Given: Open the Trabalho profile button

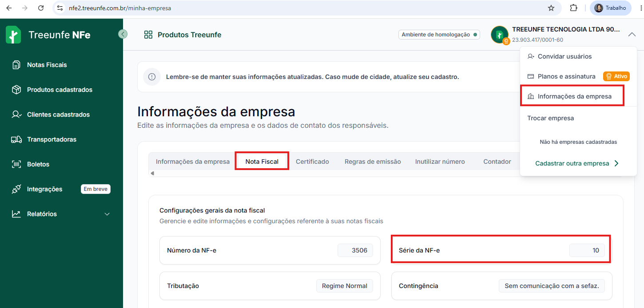Looking at the screenshot, I should point(610,8).
